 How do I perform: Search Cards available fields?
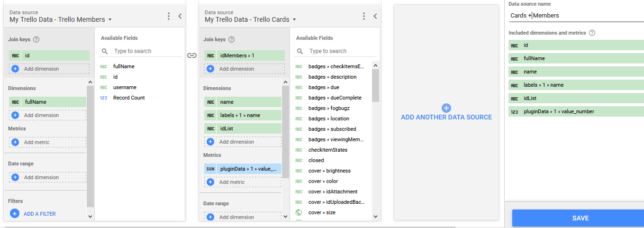(x=342, y=51)
